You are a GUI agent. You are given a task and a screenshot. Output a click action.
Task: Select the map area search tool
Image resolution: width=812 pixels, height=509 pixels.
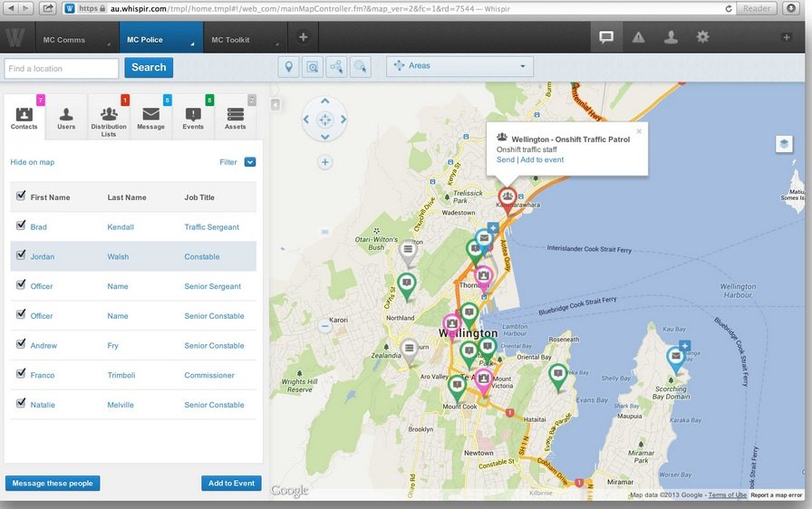pos(313,67)
